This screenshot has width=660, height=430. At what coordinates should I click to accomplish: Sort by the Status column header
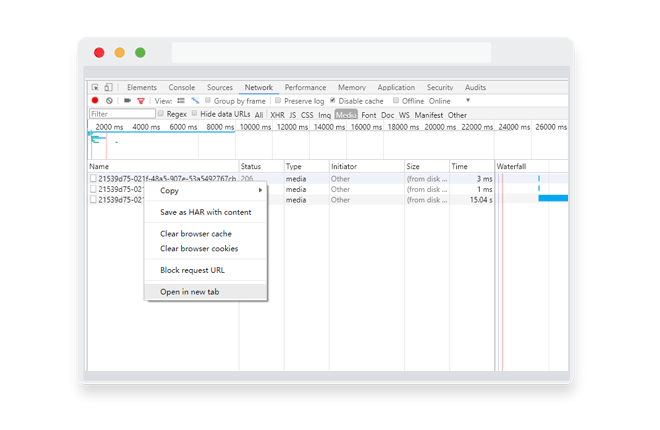261,166
